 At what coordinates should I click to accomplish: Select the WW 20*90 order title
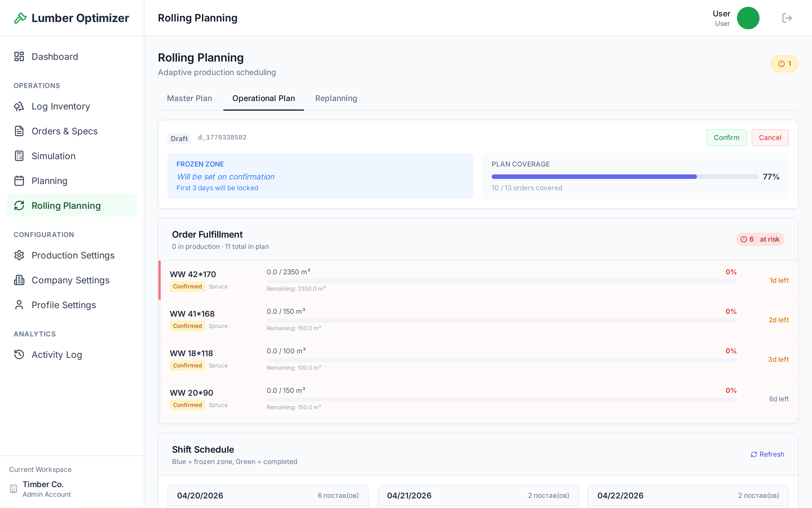pos(191,393)
